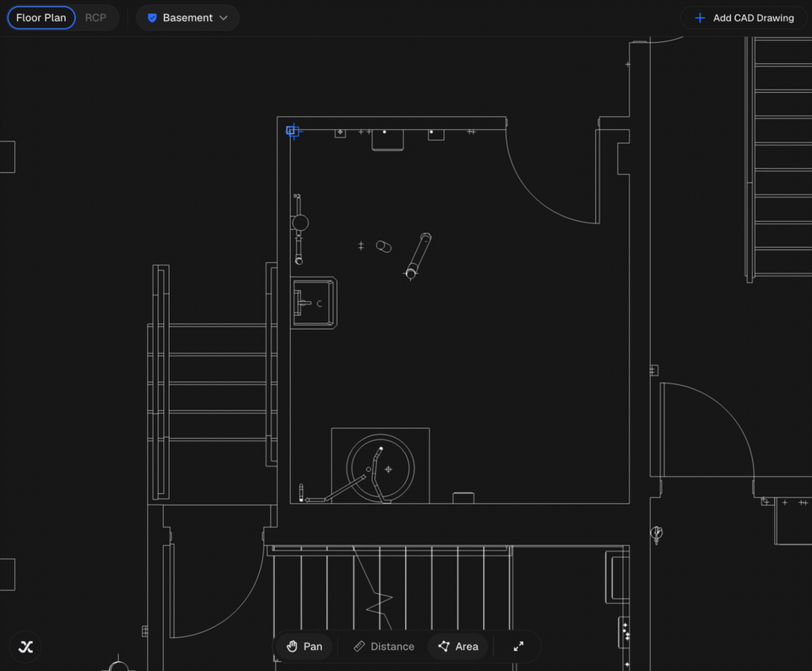The height and width of the screenshot is (671, 812).
Task: Open the Basement level dropdown
Action: (188, 18)
